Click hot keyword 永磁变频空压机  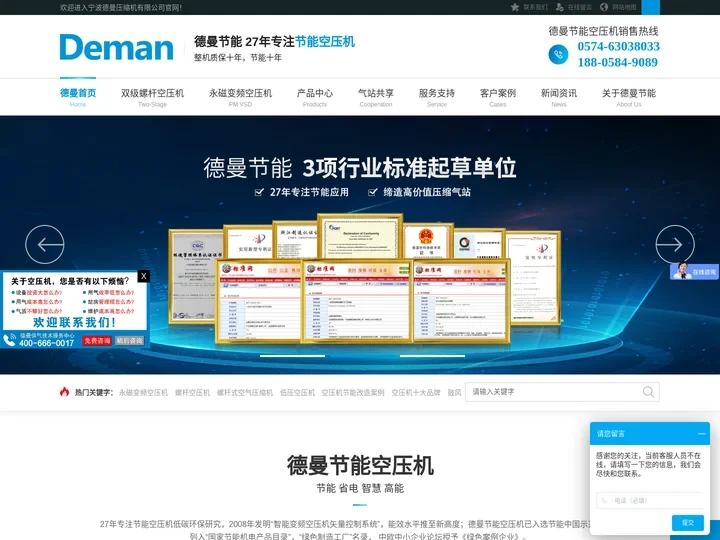point(143,393)
